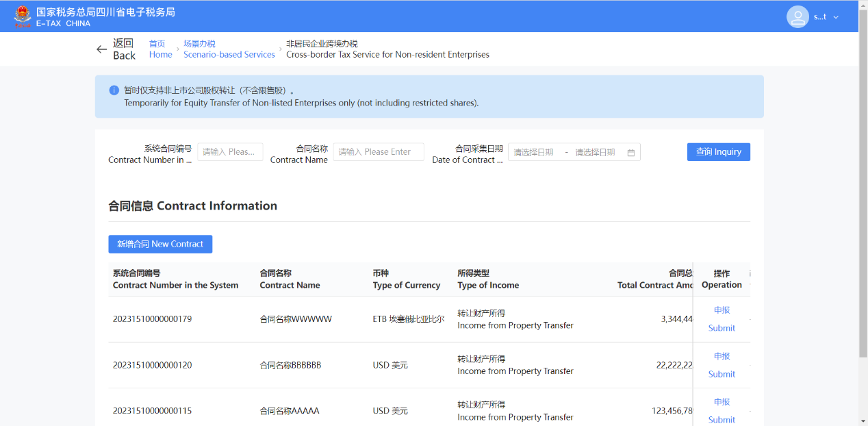
Task: Click scrollbar down arrow at bottom
Action: [x=863, y=421]
